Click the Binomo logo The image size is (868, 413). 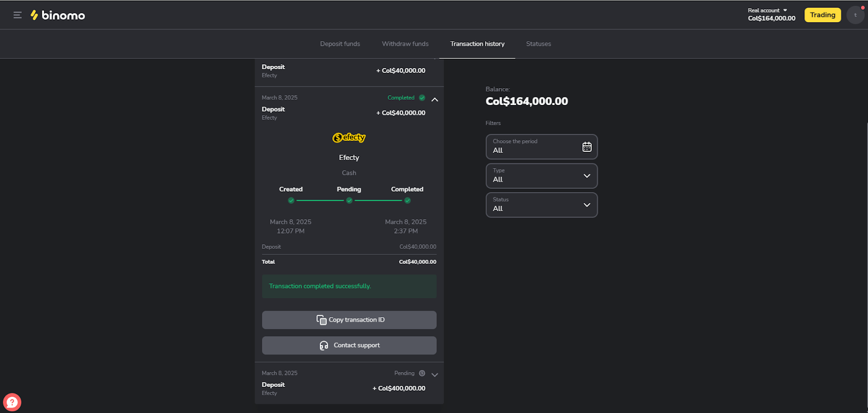[x=58, y=15]
